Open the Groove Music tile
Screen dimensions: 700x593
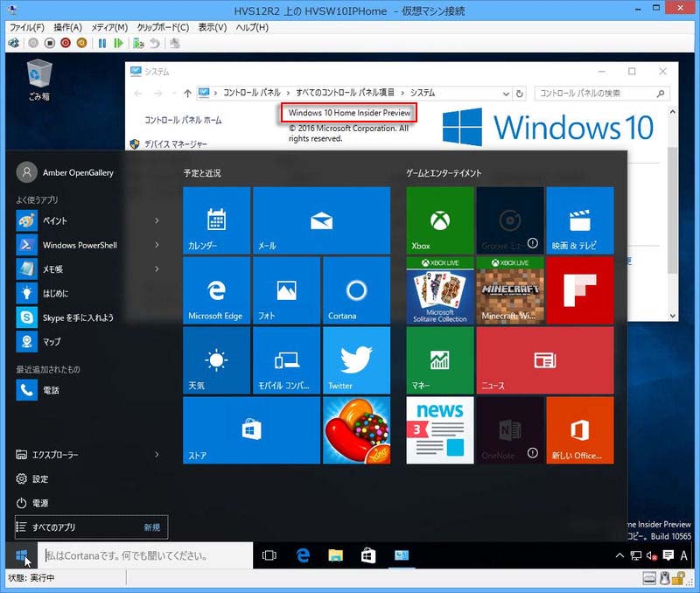point(510,220)
